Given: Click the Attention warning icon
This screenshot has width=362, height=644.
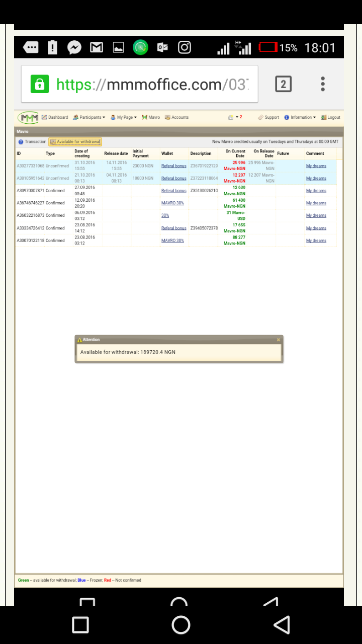Looking at the screenshot, I should 79,340.
